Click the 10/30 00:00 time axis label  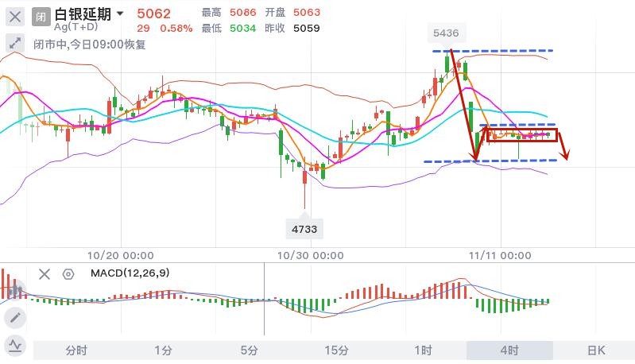(x=311, y=255)
